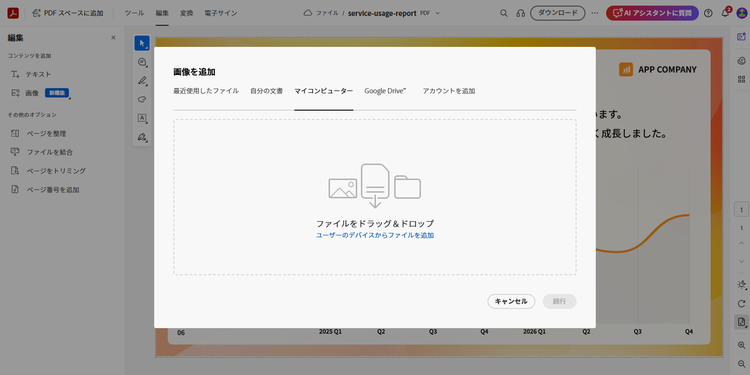
Task: Open the 変換 menu
Action: (187, 13)
